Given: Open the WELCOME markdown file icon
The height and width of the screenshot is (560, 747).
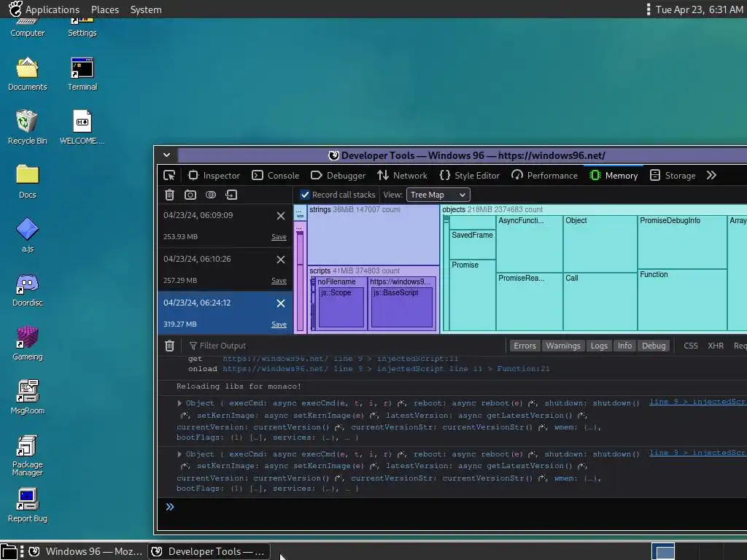Looking at the screenshot, I should tap(82, 127).
